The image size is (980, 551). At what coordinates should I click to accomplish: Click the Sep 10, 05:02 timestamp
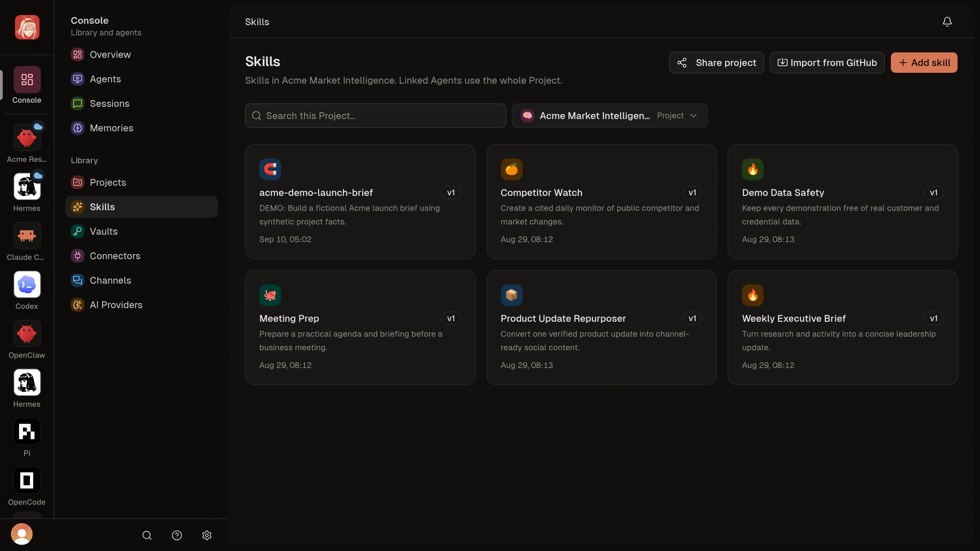[x=285, y=239]
